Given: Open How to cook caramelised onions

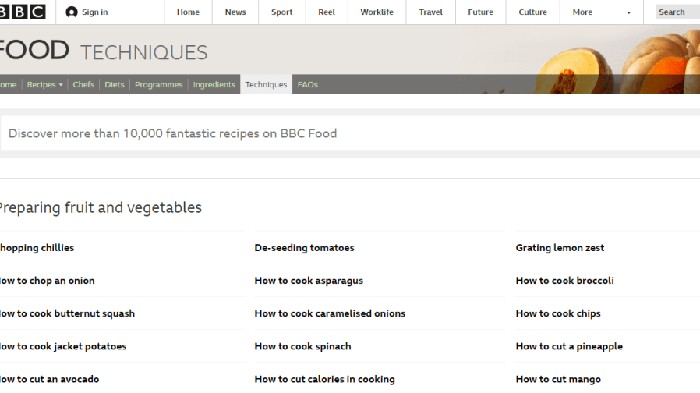Looking at the screenshot, I should tap(330, 314).
